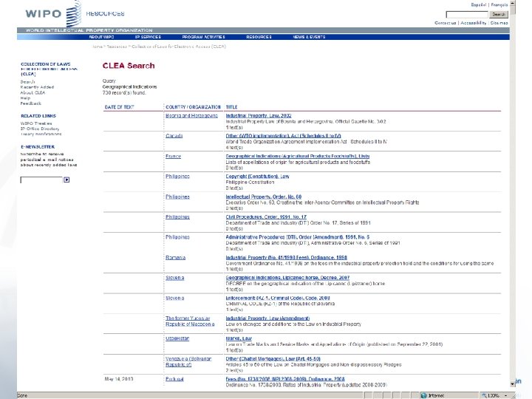Open Feedback sidebar link
Viewport: 532px width, 399px height.
click(30, 103)
